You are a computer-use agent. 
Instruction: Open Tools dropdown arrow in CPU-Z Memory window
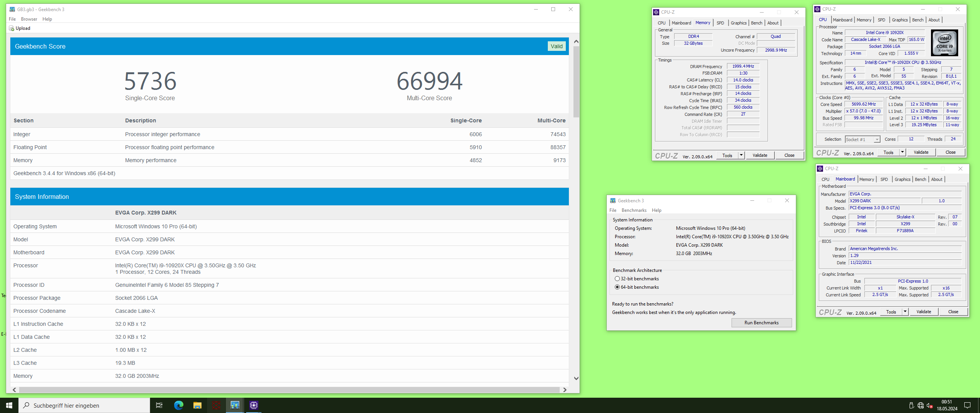(x=742, y=155)
